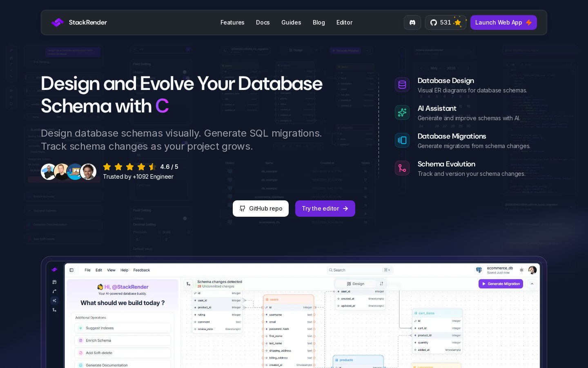Click the AI Assistant sparkle icon
The height and width of the screenshot is (368, 588).
pyautogui.click(x=402, y=112)
